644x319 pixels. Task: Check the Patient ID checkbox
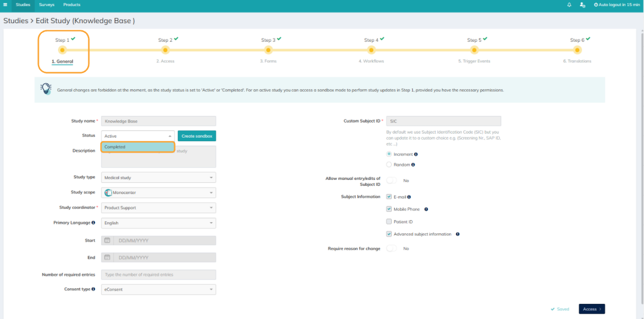(x=389, y=222)
